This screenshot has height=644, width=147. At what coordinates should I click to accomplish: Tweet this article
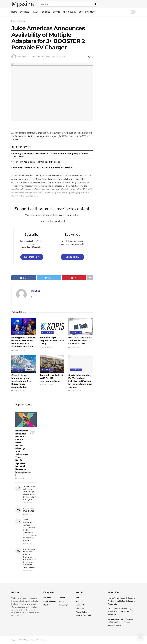tap(49, 278)
